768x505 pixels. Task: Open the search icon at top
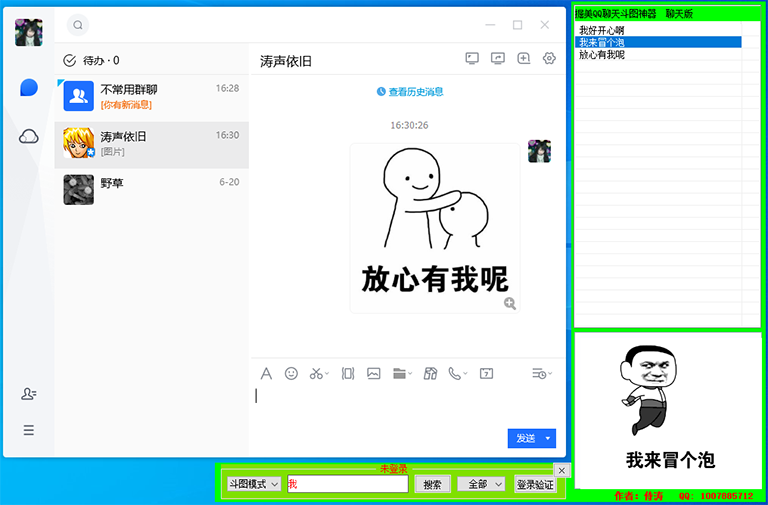click(78, 25)
